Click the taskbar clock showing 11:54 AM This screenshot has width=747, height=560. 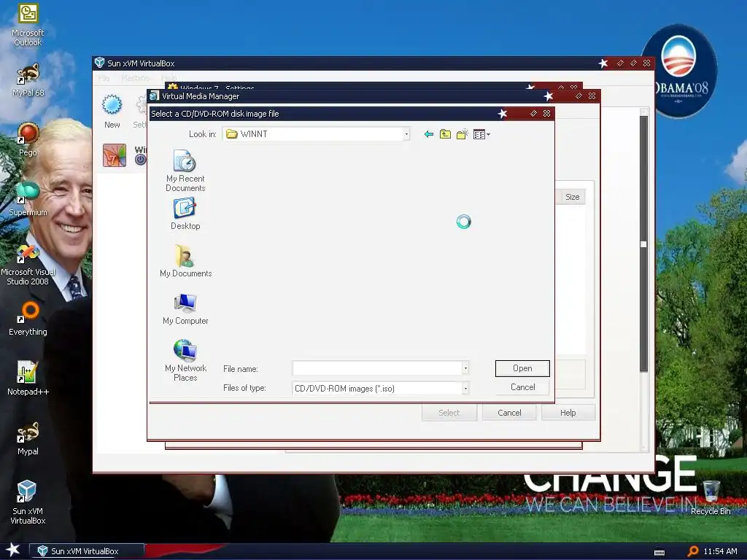[720, 551]
